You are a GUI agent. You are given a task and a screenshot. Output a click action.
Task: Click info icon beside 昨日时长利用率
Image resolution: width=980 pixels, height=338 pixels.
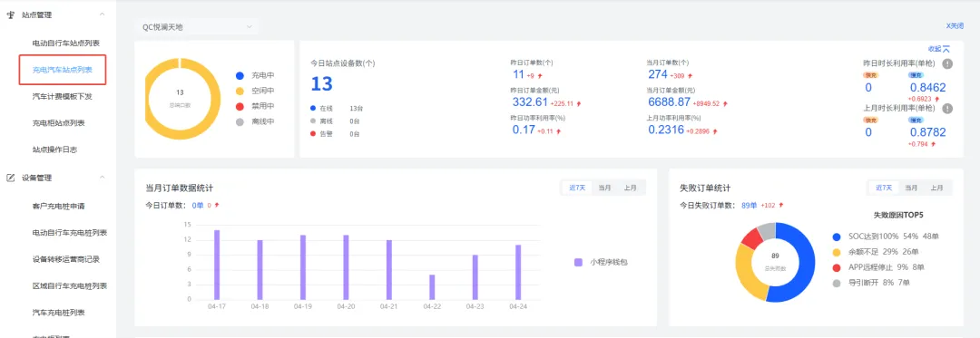point(947,63)
